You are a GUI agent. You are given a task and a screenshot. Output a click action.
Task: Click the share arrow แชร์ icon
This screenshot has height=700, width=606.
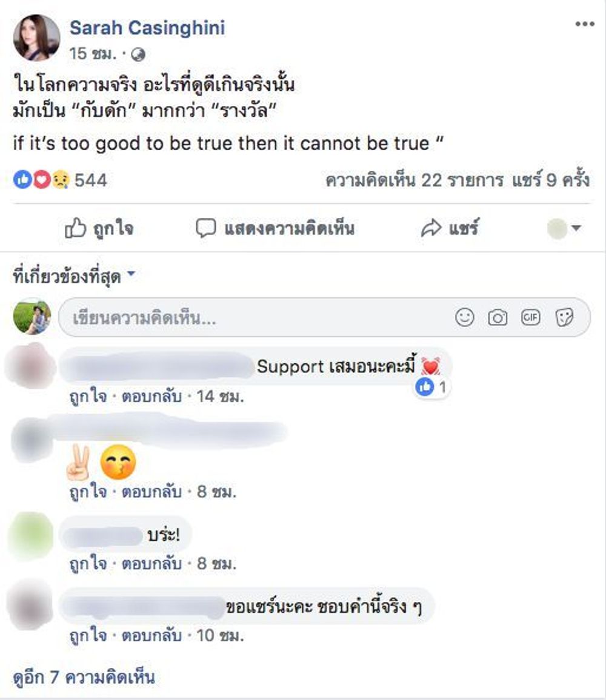coord(431,228)
